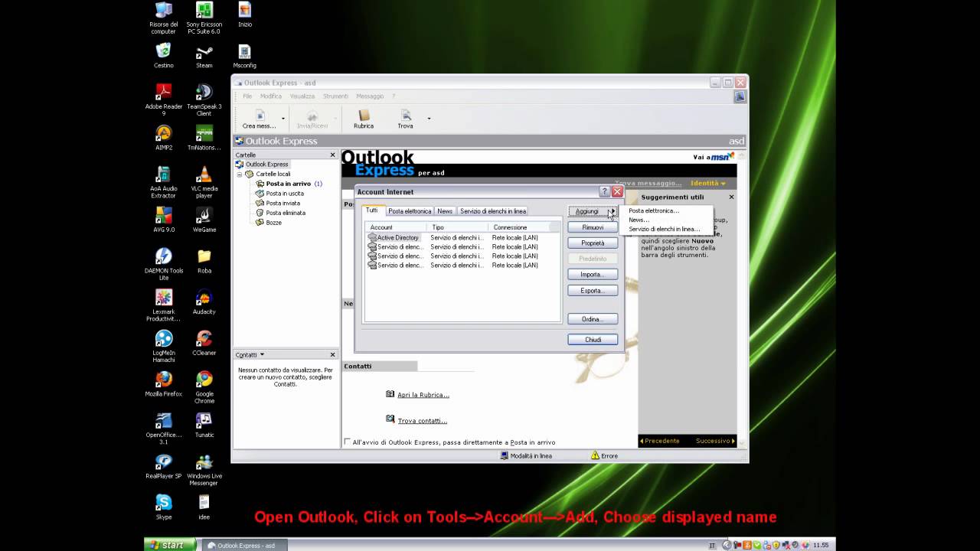Image resolution: width=980 pixels, height=551 pixels.
Task: Switch to the News tab
Action: coord(445,211)
